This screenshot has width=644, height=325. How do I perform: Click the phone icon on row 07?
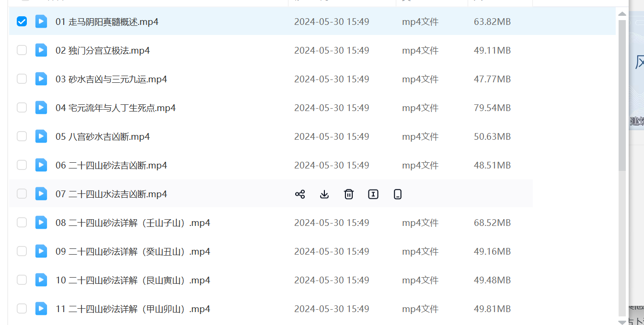397,194
